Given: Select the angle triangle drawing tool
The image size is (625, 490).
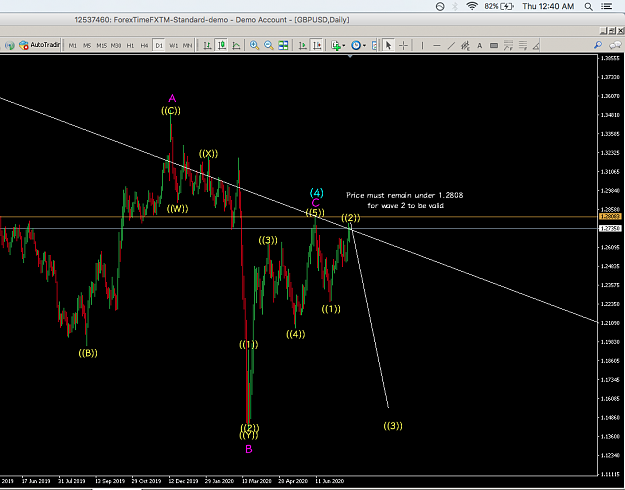Looking at the screenshot, I should pyautogui.click(x=536, y=45).
